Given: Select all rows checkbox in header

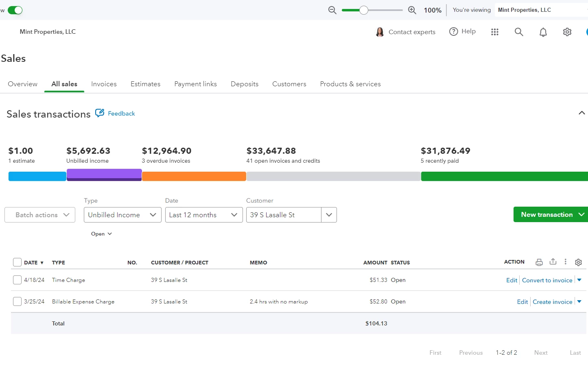Looking at the screenshot, I should pos(17,262).
